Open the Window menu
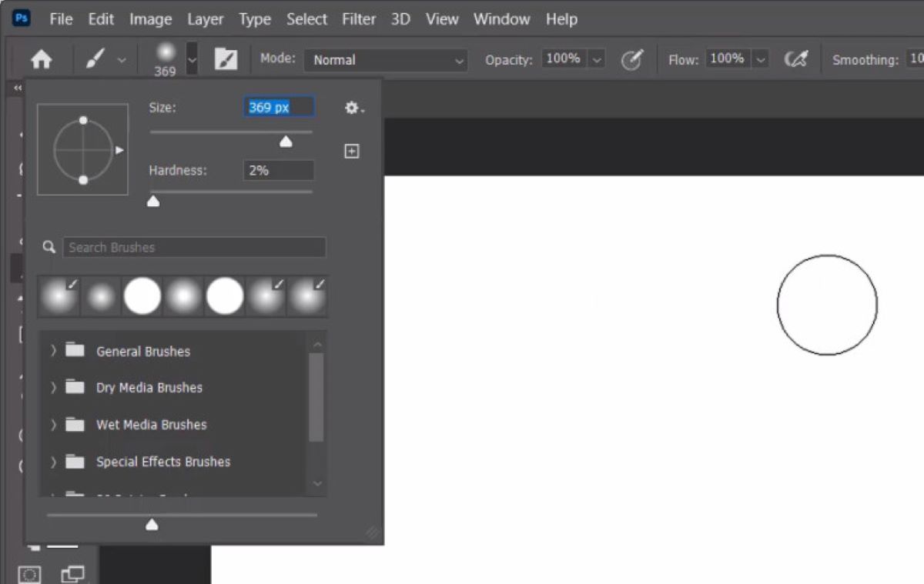The height and width of the screenshot is (584, 924). pos(501,19)
